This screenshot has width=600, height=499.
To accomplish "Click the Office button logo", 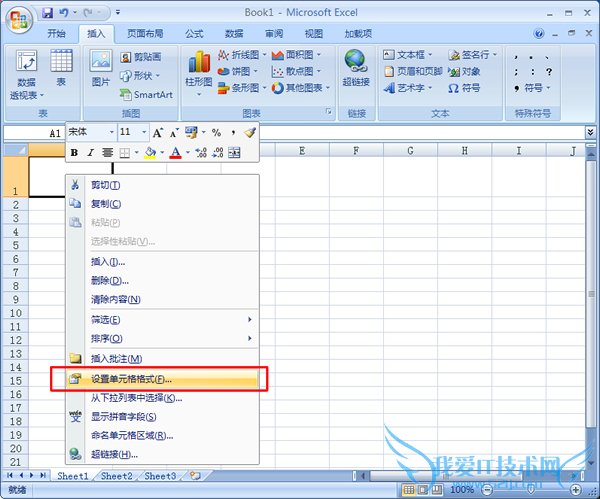I will pyautogui.click(x=19, y=20).
